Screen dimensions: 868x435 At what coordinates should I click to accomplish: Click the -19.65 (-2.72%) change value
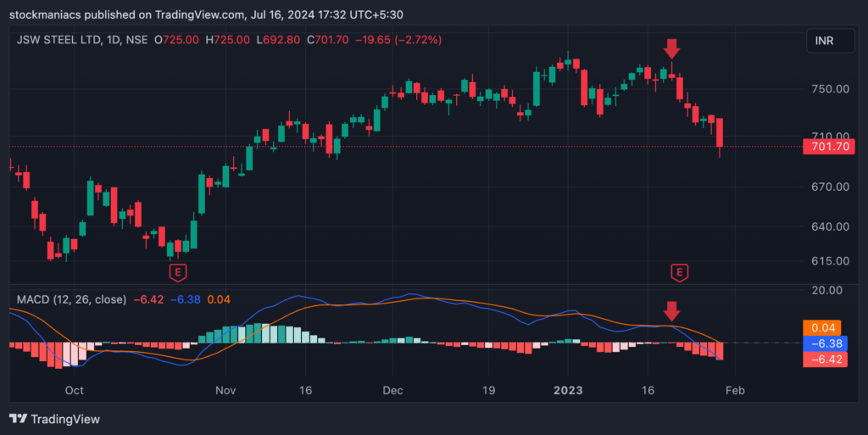pyautogui.click(x=398, y=40)
